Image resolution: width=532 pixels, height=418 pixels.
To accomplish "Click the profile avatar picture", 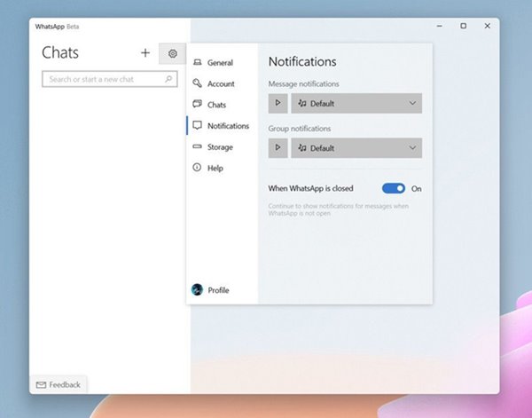I will pos(197,290).
